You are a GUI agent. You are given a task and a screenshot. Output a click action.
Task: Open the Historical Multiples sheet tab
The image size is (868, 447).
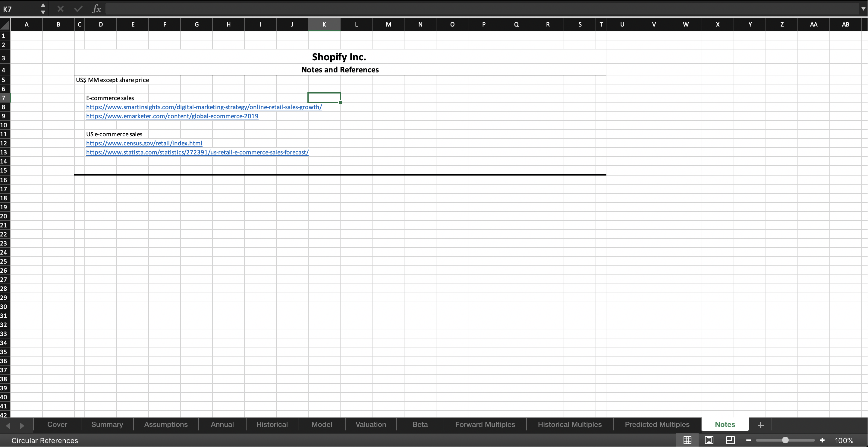(x=569, y=424)
